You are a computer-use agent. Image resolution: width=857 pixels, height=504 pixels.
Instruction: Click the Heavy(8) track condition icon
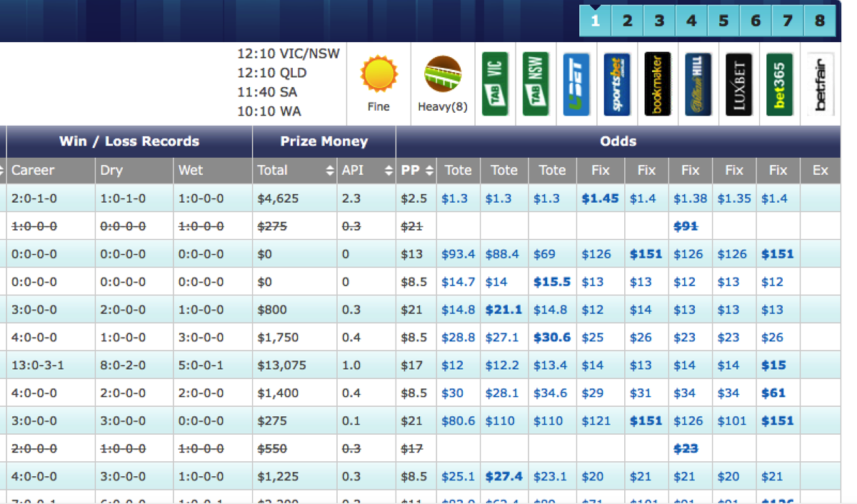click(443, 75)
